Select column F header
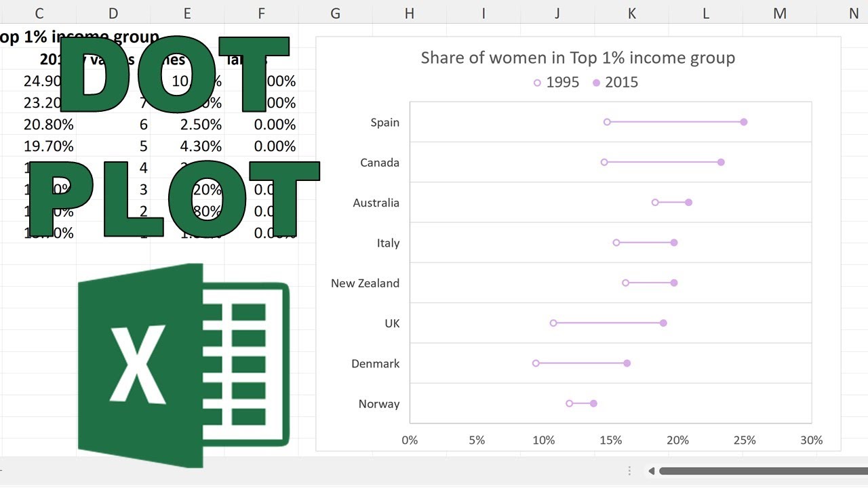 pos(262,12)
